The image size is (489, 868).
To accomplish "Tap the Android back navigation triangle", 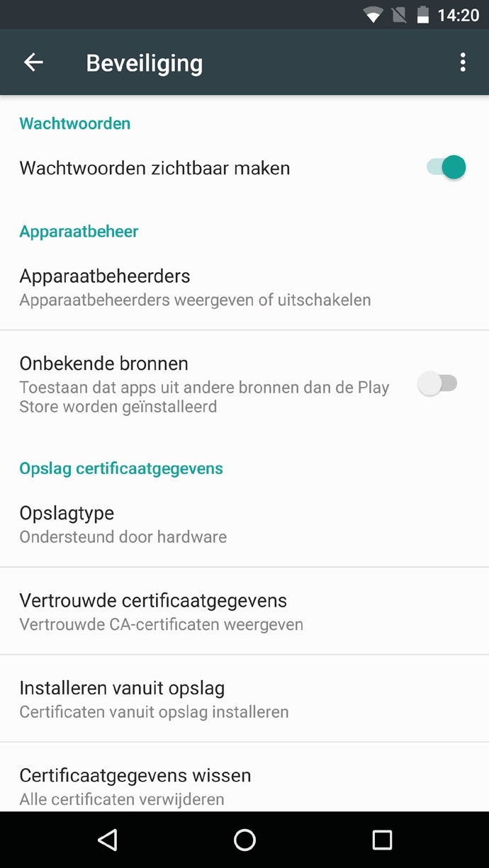I will point(107,840).
